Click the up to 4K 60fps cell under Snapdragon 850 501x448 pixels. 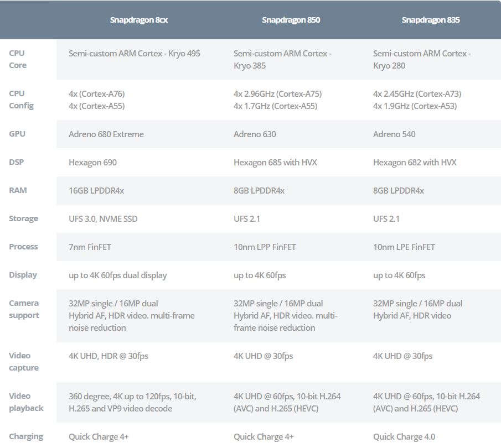pos(260,275)
